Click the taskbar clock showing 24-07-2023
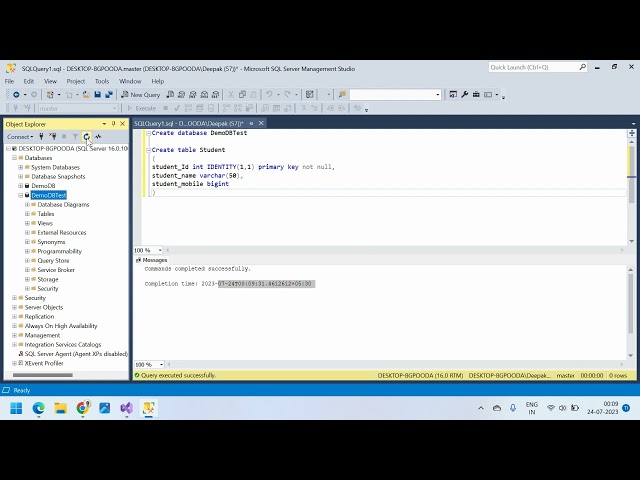The width and height of the screenshot is (640, 480). coord(603,408)
